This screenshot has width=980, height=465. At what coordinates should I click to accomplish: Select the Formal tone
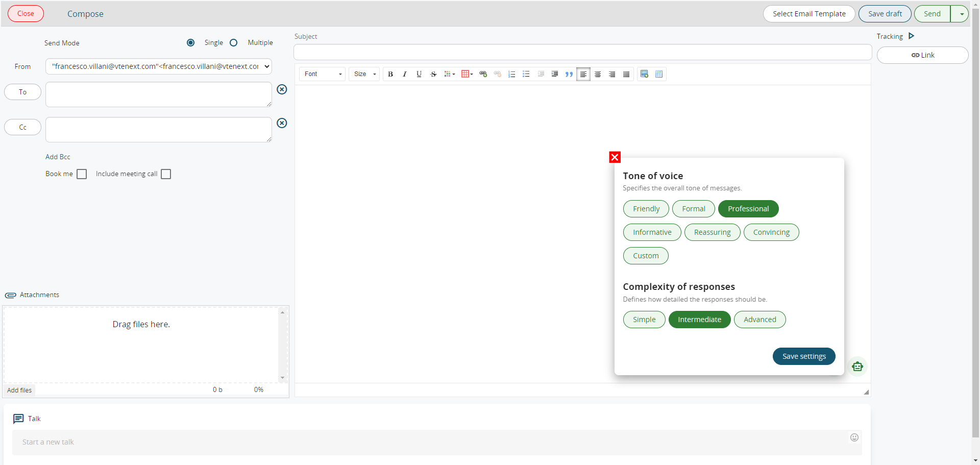tap(694, 209)
